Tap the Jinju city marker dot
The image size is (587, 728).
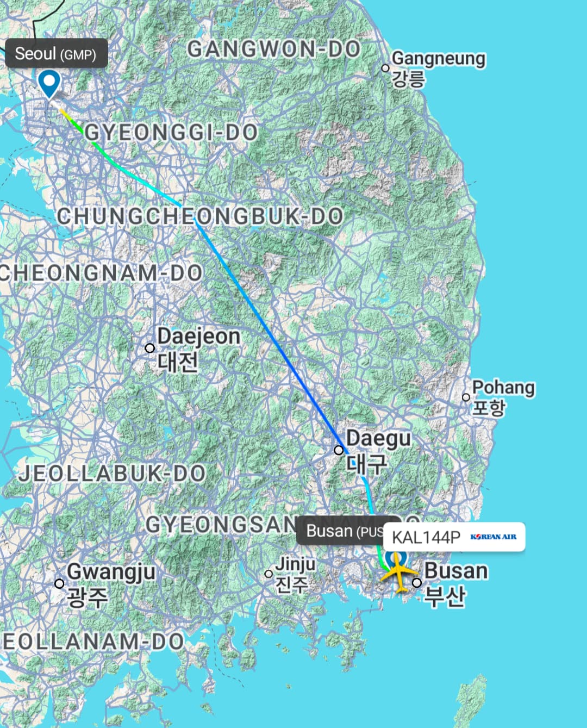point(268,574)
